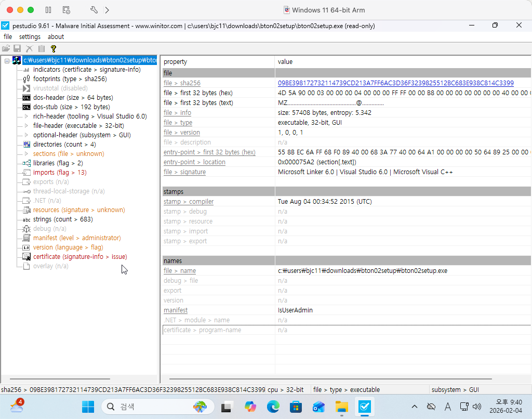Click the tree panel horizontal scrollbar
This screenshot has height=419, width=532.
coord(60,379)
